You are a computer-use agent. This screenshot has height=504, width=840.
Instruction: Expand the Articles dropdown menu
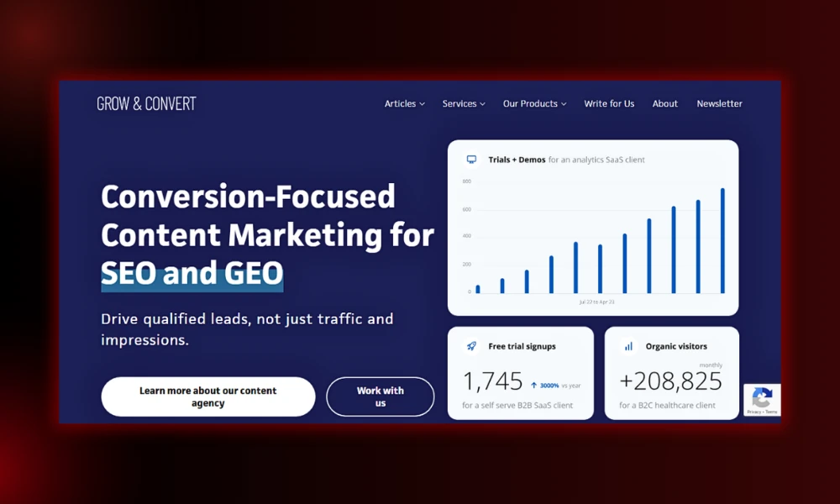tap(404, 103)
